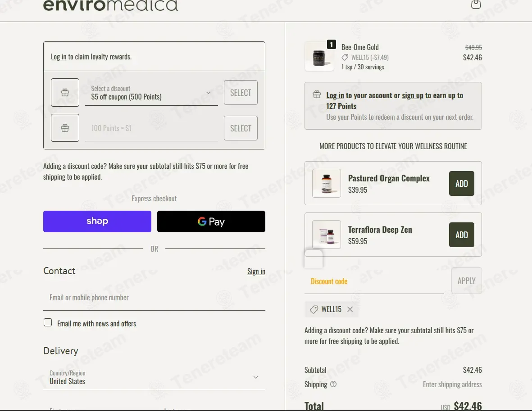Add Terraflora Deep Zen to order
Image resolution: width=532 pixels, height=411 pixels.
[461, 235]
